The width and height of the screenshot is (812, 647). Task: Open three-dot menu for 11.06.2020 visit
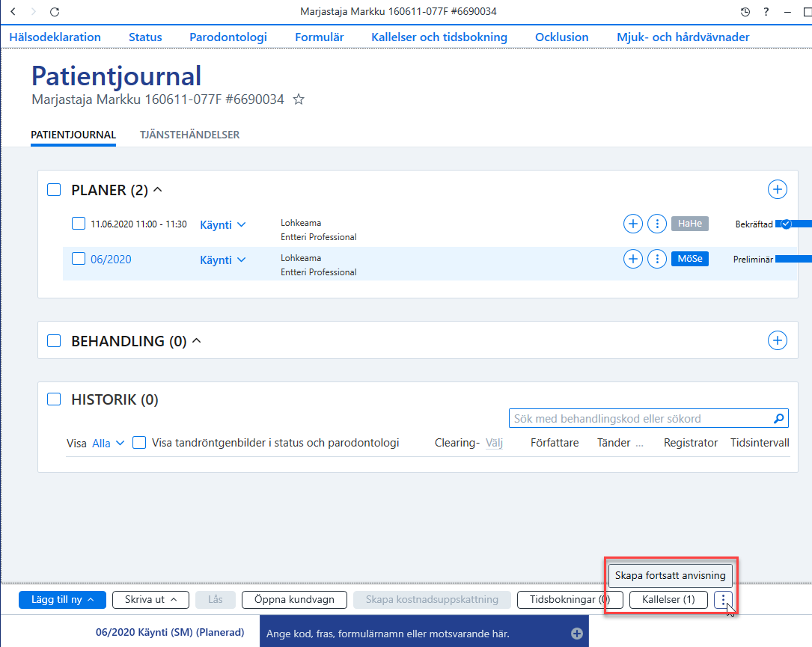coord(657,224)
